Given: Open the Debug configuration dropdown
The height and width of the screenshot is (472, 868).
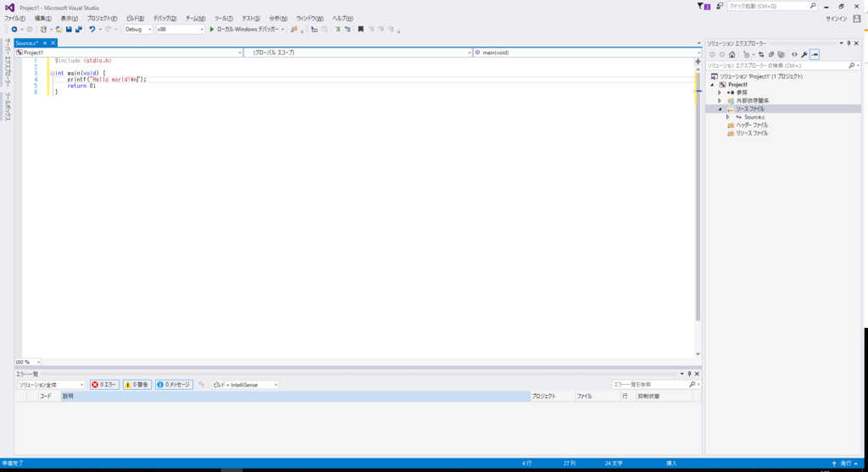Looking at the screenshot, I should point(138,30).
